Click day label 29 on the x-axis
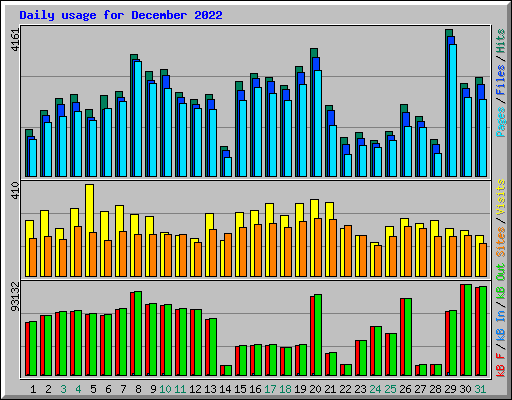This screenshot has width=512, height=400. click(x=450, y=389)
